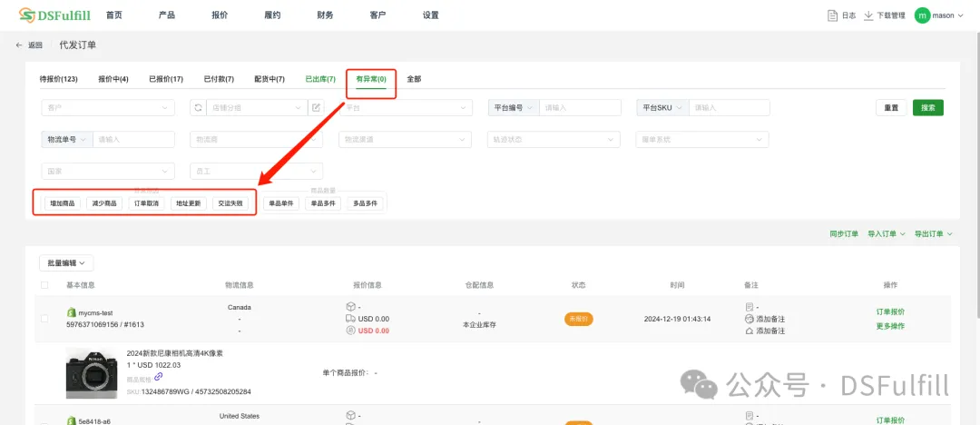Select the checkbox for order mycms-test

point(44,318)
